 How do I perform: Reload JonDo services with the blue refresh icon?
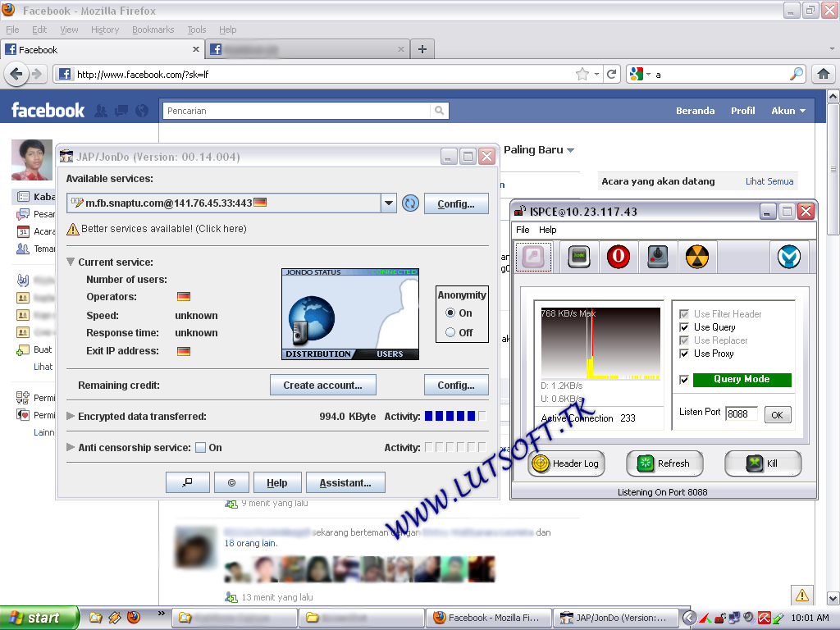(x=410, y=203)
